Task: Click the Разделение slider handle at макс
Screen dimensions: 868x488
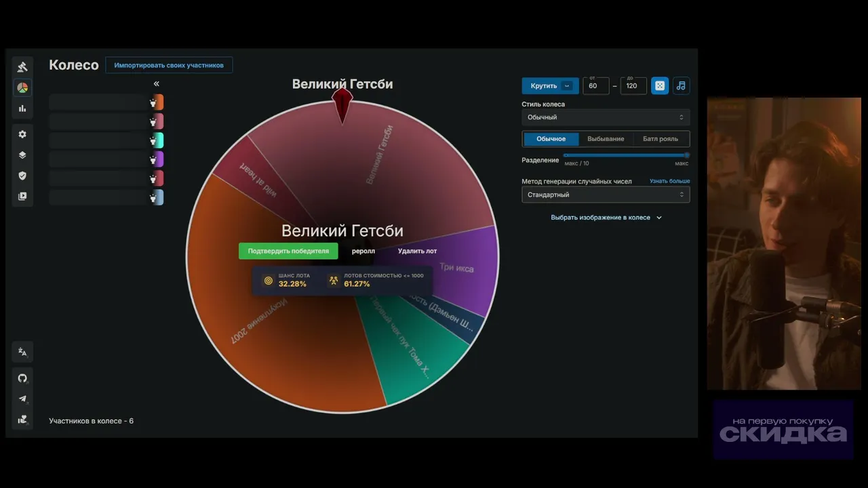Action: pos(687,155)
